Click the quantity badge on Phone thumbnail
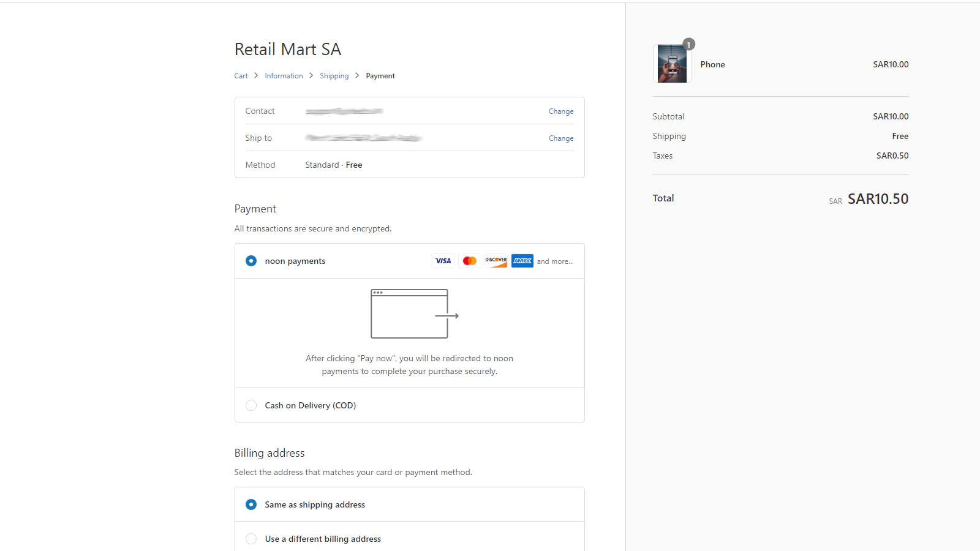The image size is (980, 551). coord(689,45)
